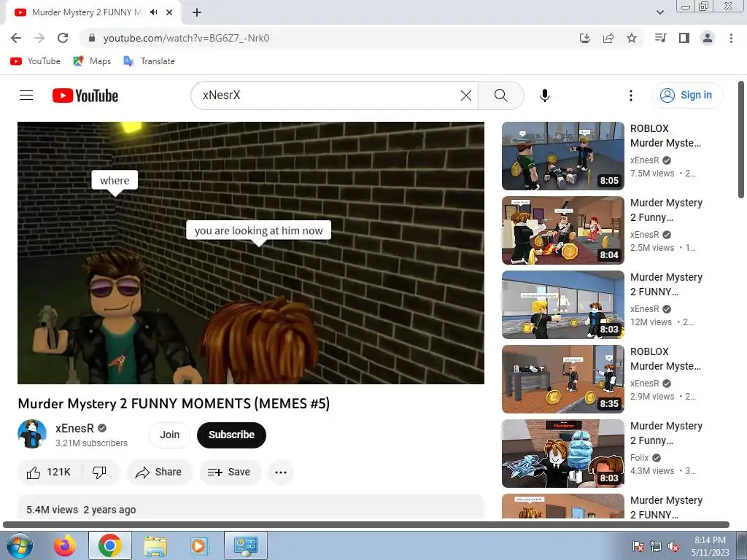This screenshot has width=747, height=560.
Task: Click the muted volume tray icon
Action: (x=673, y=547)
